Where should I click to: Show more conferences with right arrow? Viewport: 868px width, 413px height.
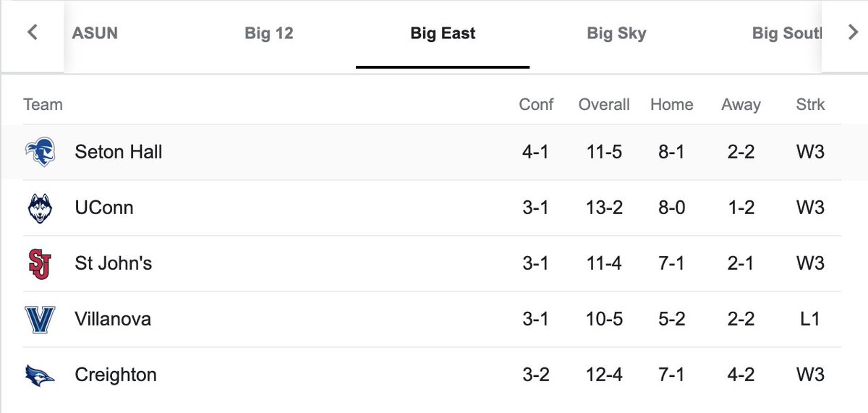[x=852, y=33]
